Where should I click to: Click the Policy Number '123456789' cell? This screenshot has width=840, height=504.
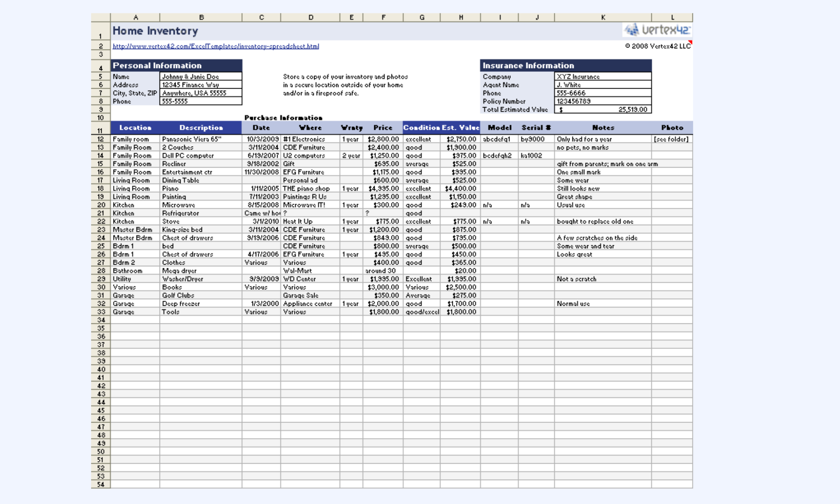[x=603, y=101]
